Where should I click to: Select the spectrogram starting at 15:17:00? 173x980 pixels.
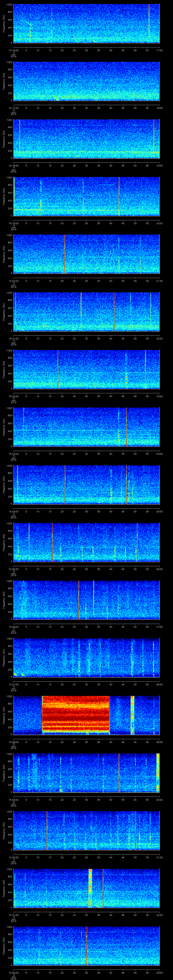pyautogui.click(x=86, y=81)
